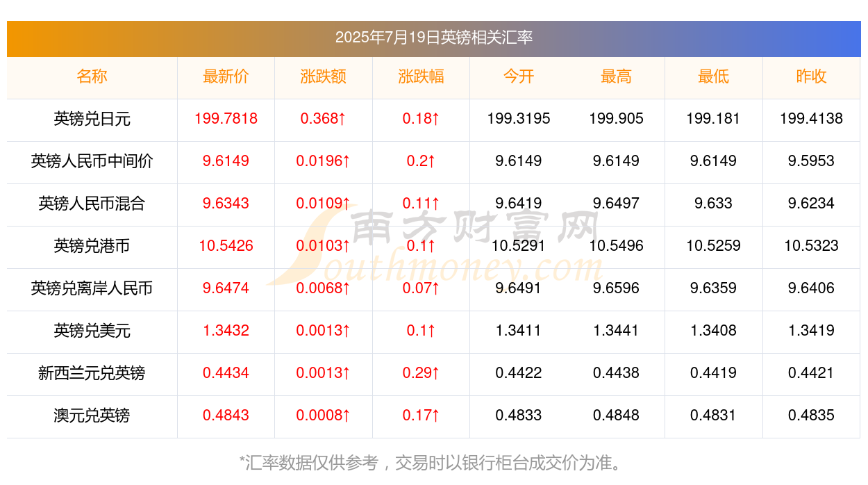This screenshot has height=485, width=868.
Task: Click high value 10.5496
Action: [616, 246]
